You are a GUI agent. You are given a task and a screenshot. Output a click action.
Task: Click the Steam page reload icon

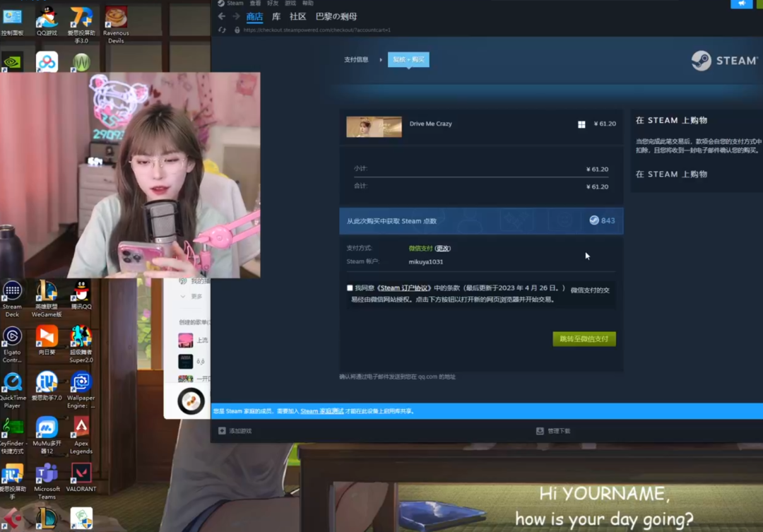[x=222, y=30]
